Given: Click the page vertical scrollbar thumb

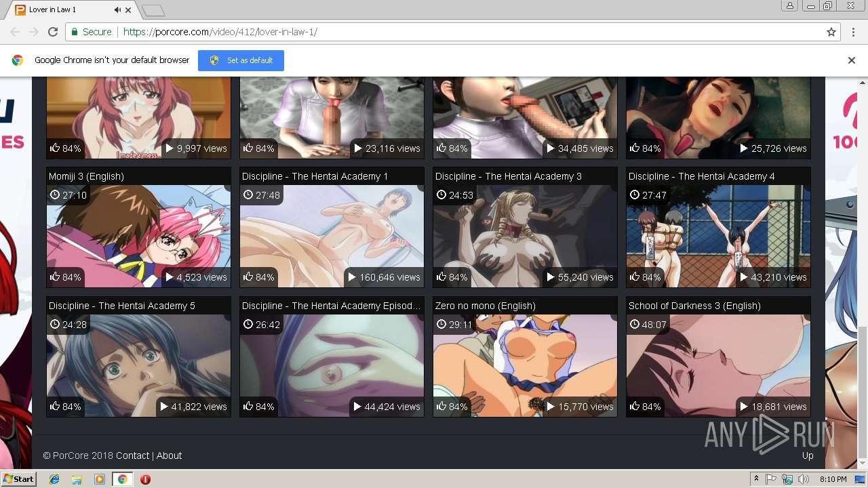Looking at the screenshot, I should pyautogui.click(x=862, y=392).
